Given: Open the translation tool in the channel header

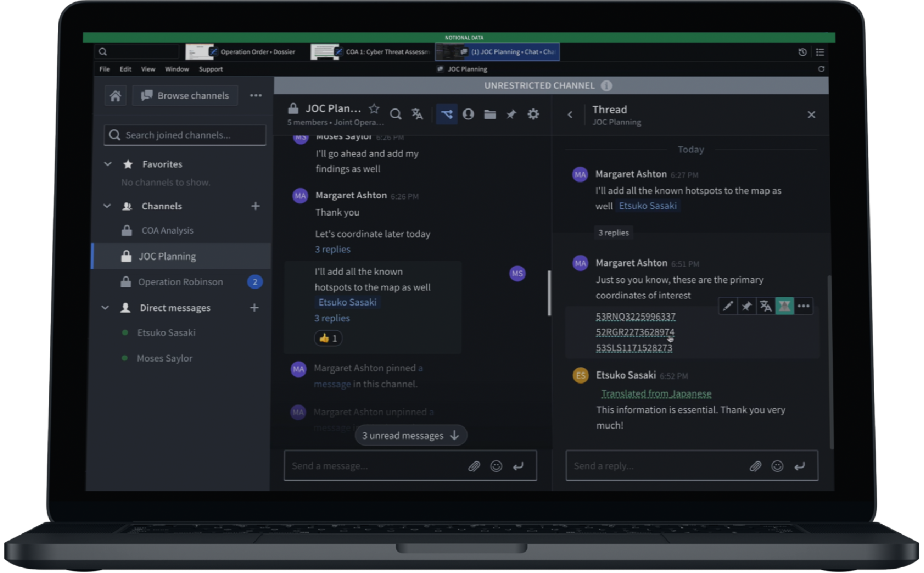Looking at the screenshot, I should pos(417,114).
